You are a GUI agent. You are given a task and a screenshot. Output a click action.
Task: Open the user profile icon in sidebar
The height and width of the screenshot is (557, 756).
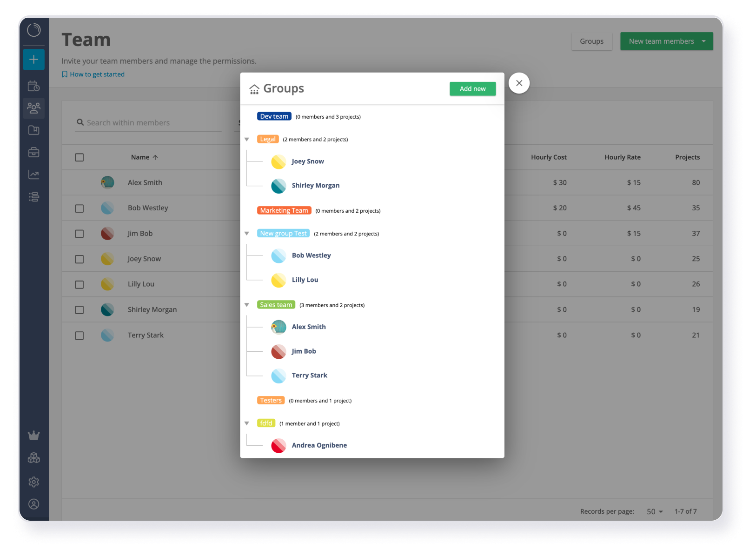[33, 504]
